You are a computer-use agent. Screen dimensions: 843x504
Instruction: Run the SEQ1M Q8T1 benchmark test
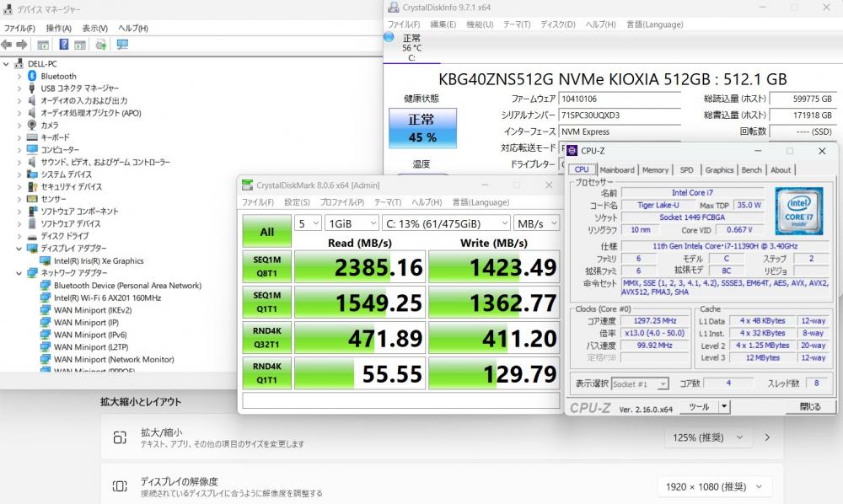pos(266,266)
